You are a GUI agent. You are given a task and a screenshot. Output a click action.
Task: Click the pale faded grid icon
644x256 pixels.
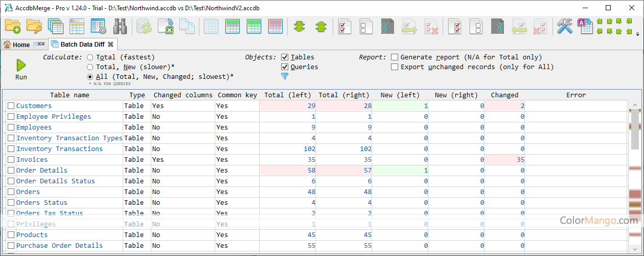(x=211, y=26)
